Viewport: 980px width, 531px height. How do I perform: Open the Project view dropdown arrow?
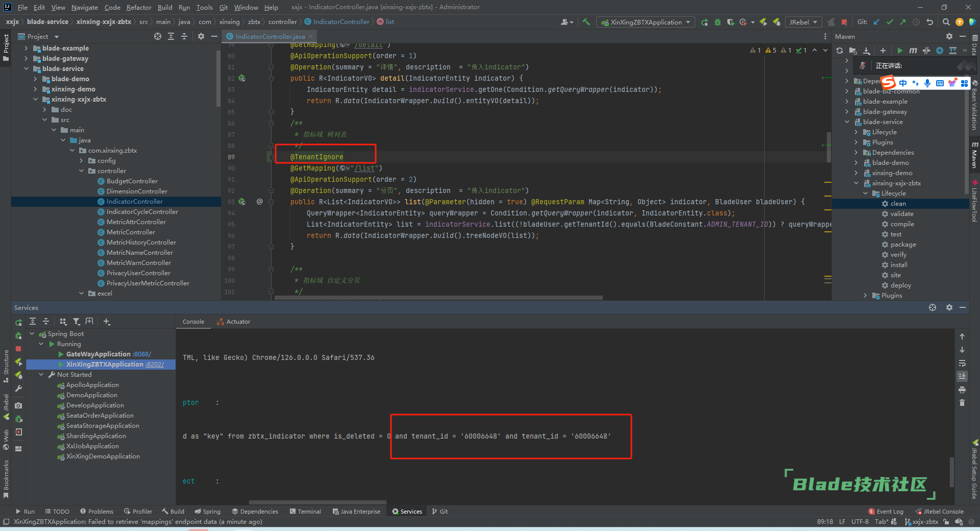[x=57, y=37]
